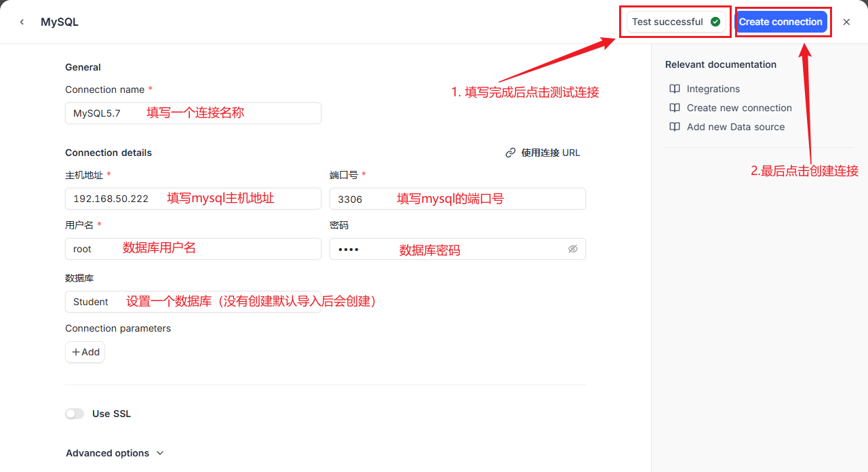Click the back arrow beside MySQL

22,22
